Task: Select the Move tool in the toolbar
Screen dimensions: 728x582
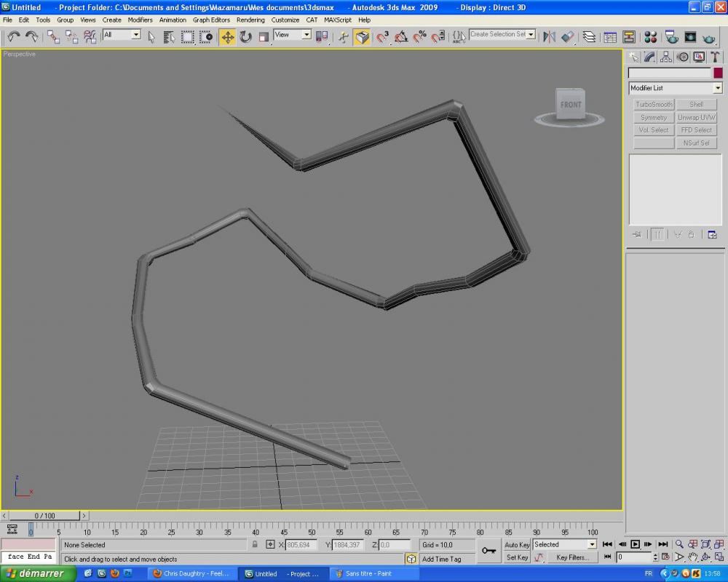Action: [x=228, y=36]
